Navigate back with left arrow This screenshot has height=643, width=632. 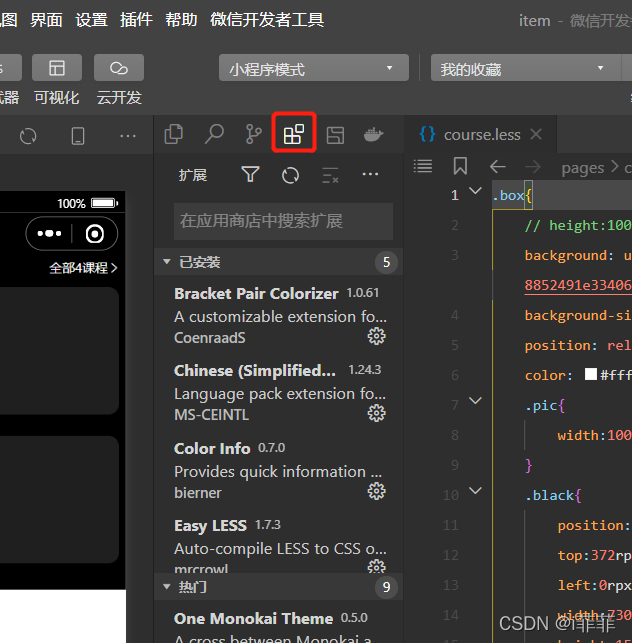pos(497,167)
